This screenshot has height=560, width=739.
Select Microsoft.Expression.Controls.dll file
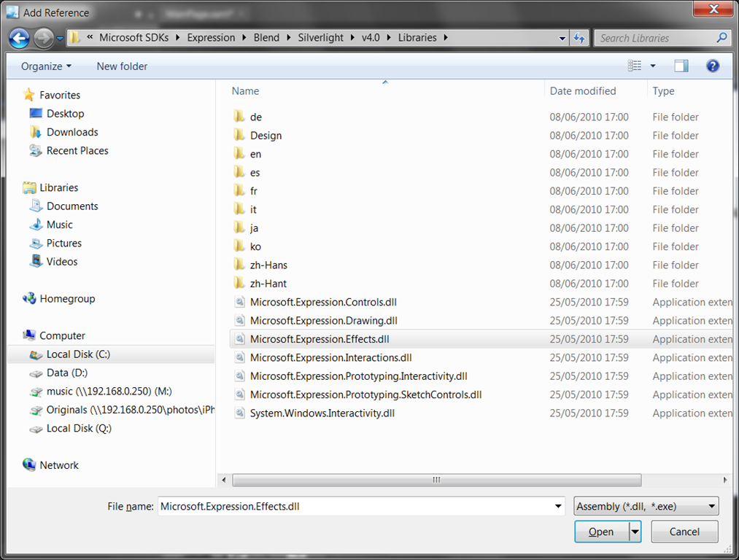tap(323, 302)
